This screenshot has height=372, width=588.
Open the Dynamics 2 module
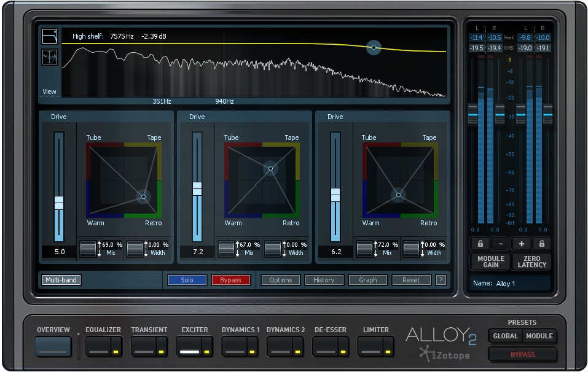280,347
